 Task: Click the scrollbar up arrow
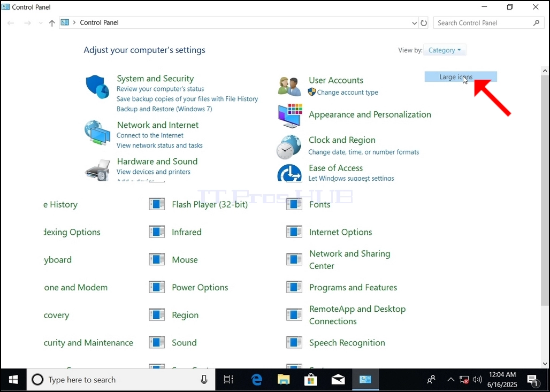(545, 71)
